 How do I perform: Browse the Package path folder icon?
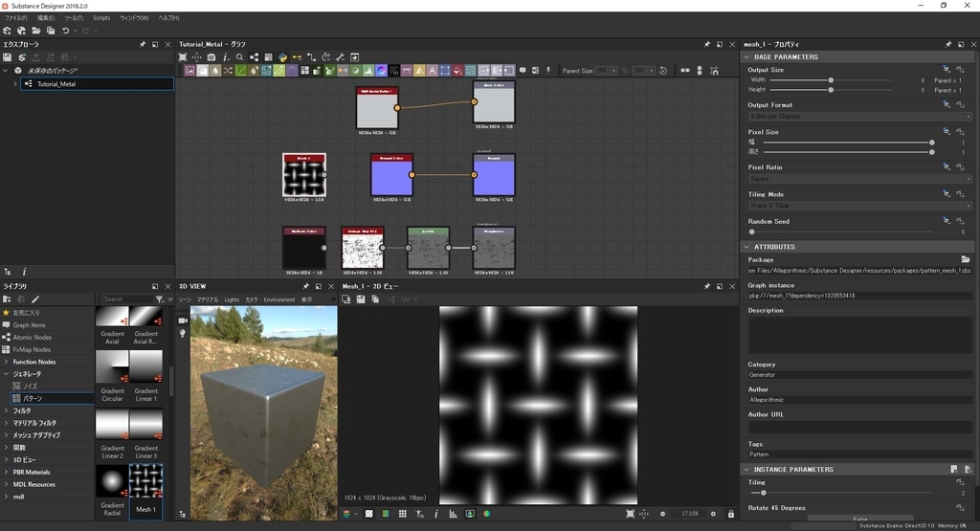(966, 259)
